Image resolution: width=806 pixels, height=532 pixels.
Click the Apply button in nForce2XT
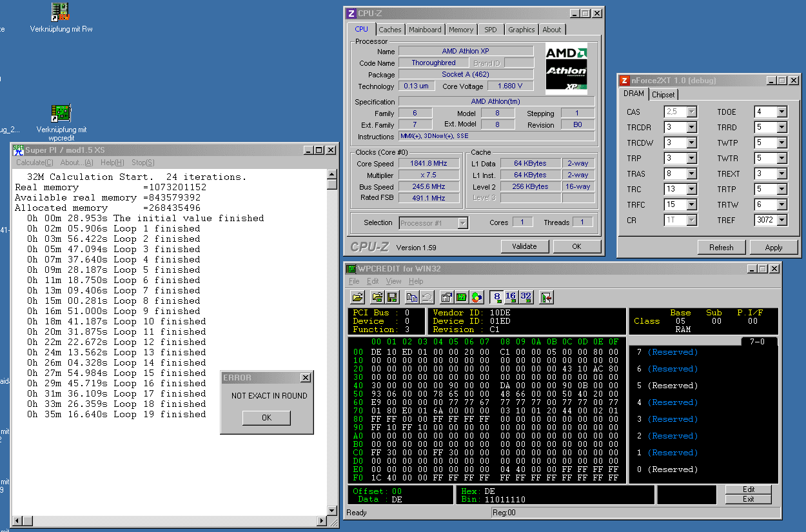tap(774, 248)
